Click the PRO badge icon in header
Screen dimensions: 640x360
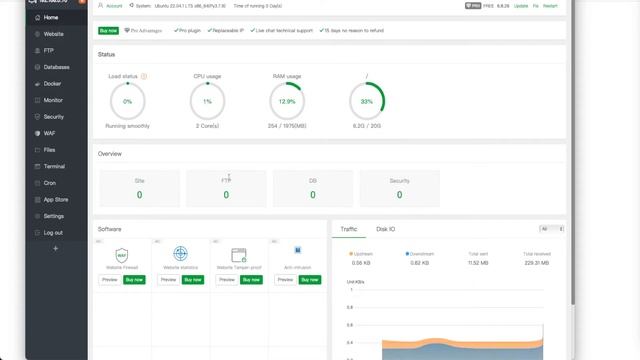pos(473,6)
